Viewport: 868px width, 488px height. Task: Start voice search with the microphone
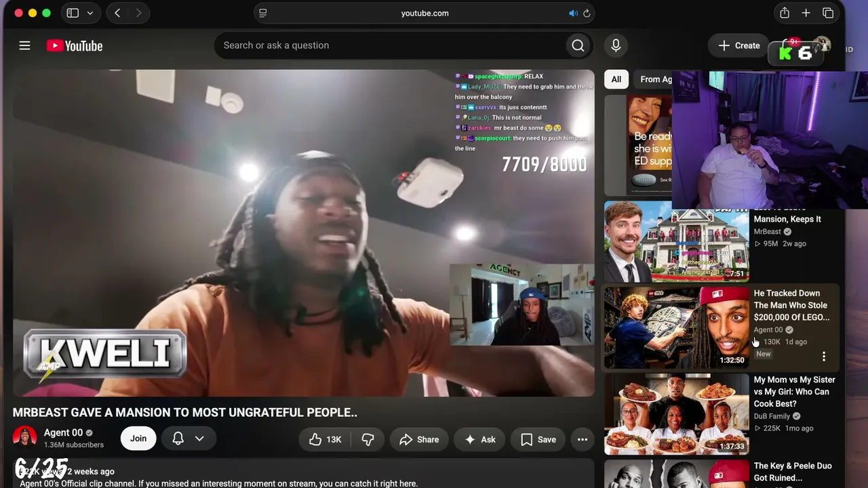coord(616,45)
